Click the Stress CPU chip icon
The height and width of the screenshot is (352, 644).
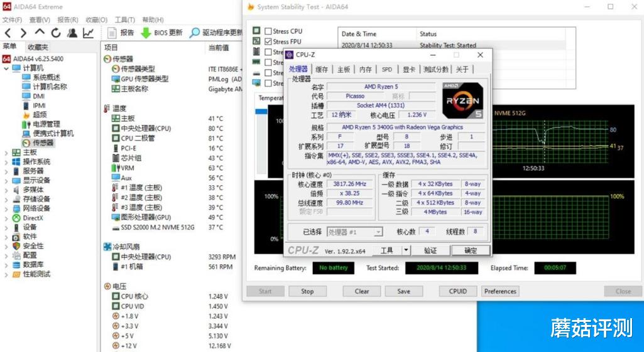[x=256, y=31]
